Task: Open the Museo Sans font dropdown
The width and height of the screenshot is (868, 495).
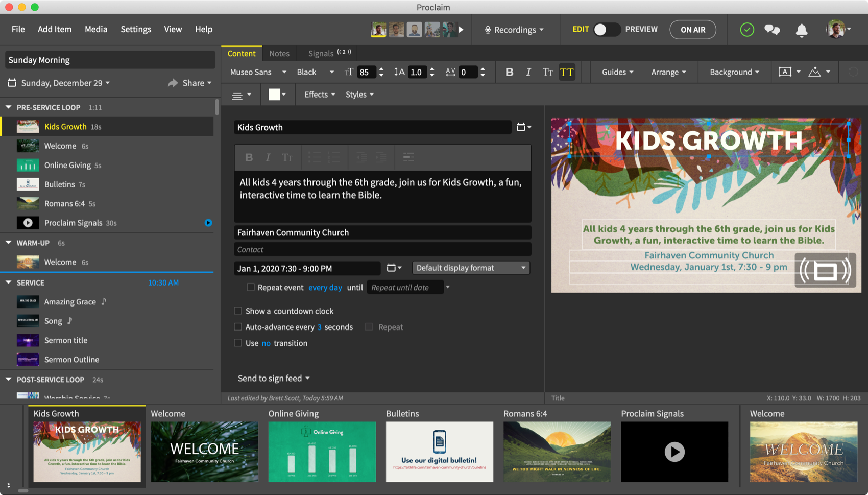Action: tap(258, 72)
